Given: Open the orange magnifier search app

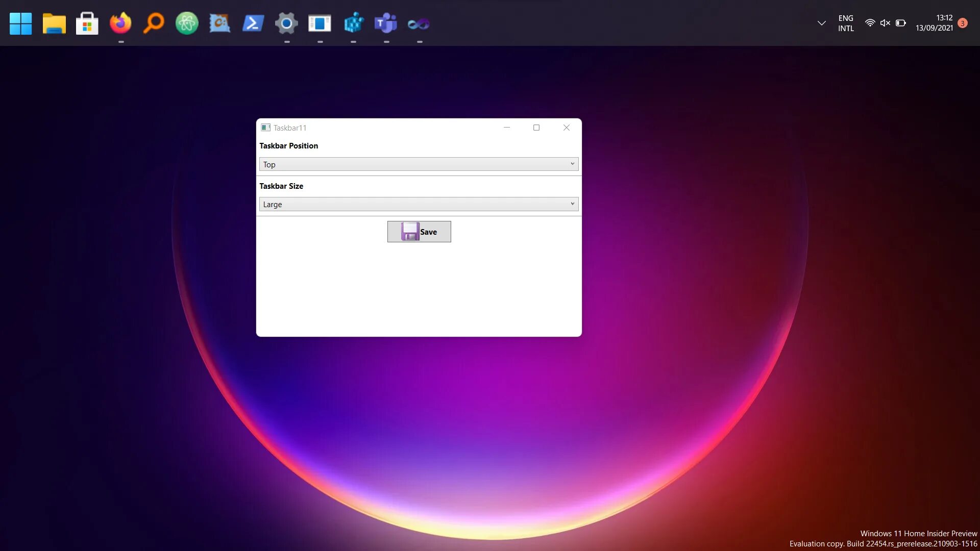Looking at the screenshot, I should 154,23.
